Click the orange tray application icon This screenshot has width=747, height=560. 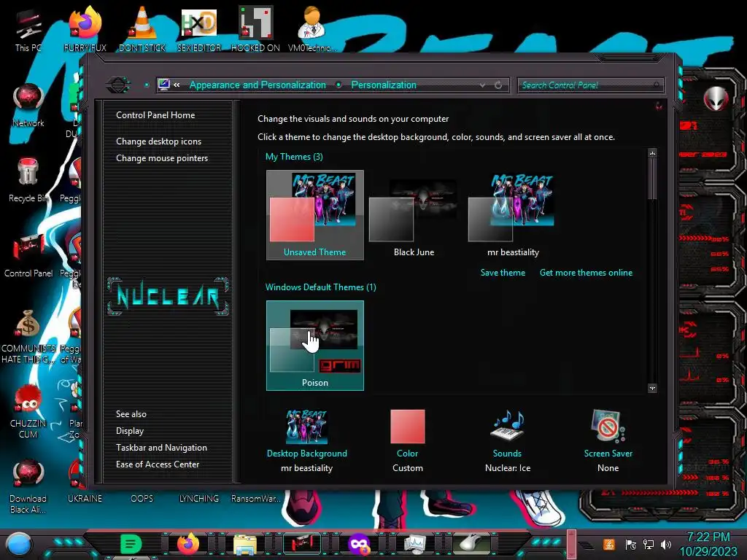[x=609, y=544]
